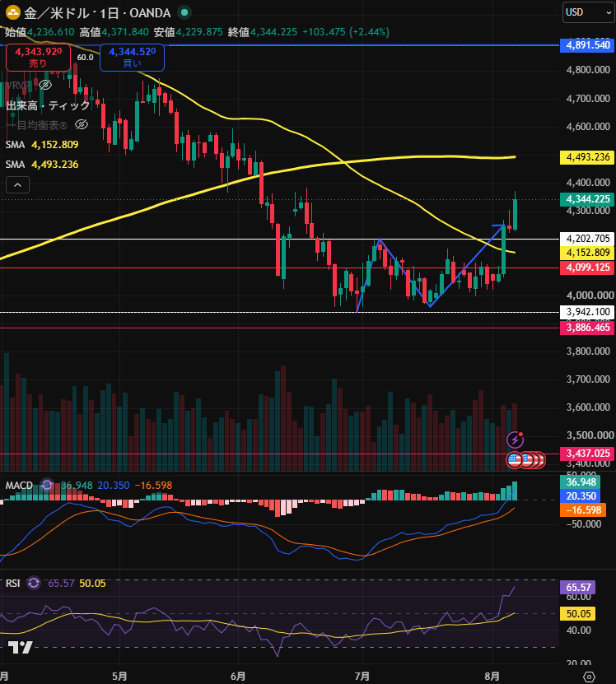This screenshot has height=684, width=616.
Task: Click the TradingView logo
Action: tap(20, 647)
